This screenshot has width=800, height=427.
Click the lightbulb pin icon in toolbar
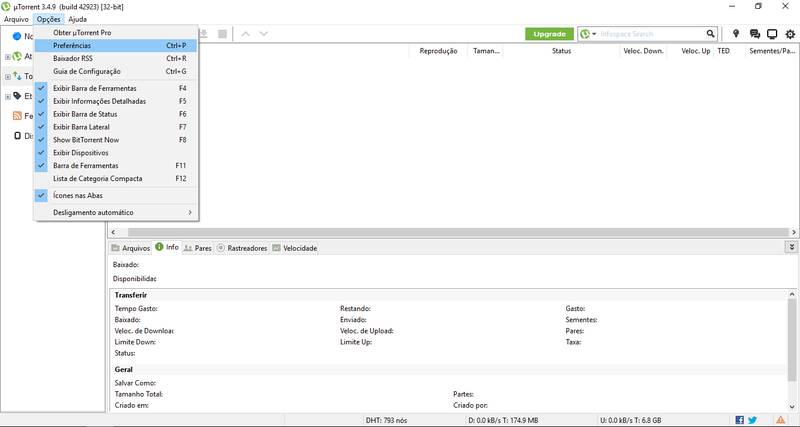(x=736, y=34)
